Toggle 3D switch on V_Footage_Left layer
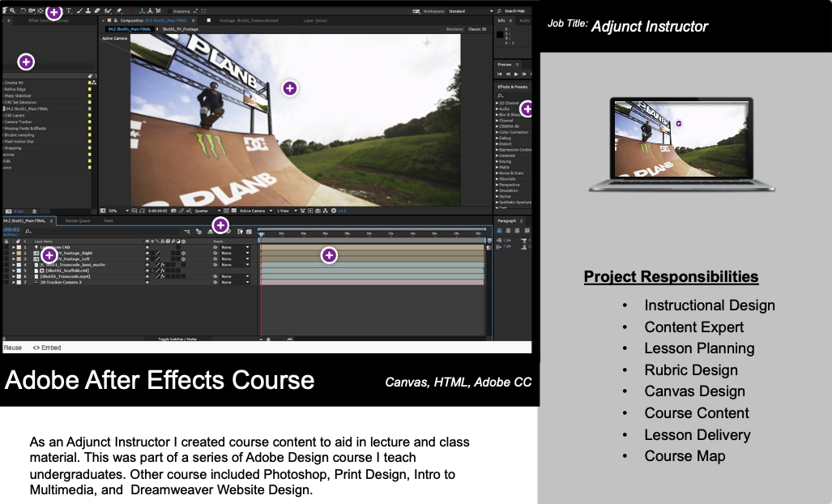The height and width of the screenshot is (504, 832). (183, 259)
